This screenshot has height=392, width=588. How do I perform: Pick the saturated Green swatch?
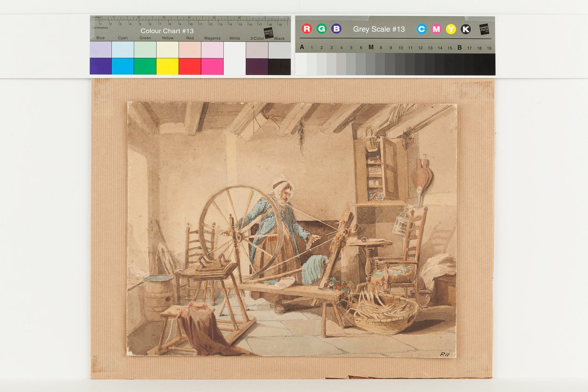pos(145,66)
